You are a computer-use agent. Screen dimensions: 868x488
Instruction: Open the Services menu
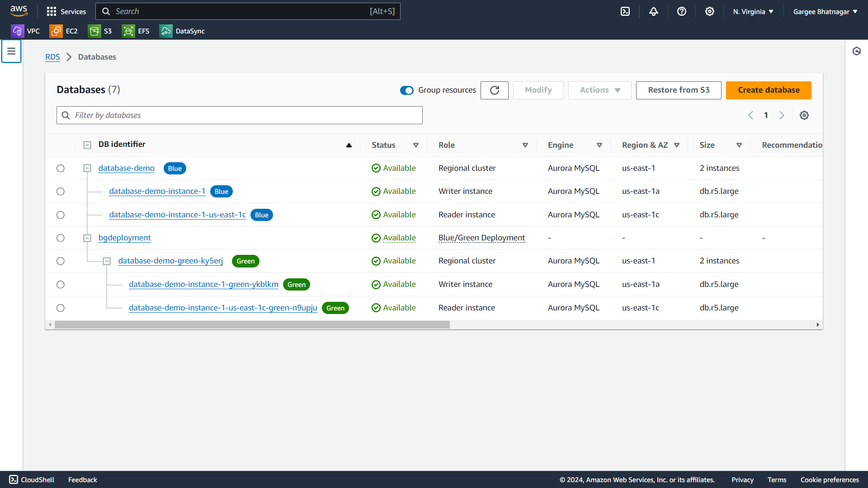66,12
